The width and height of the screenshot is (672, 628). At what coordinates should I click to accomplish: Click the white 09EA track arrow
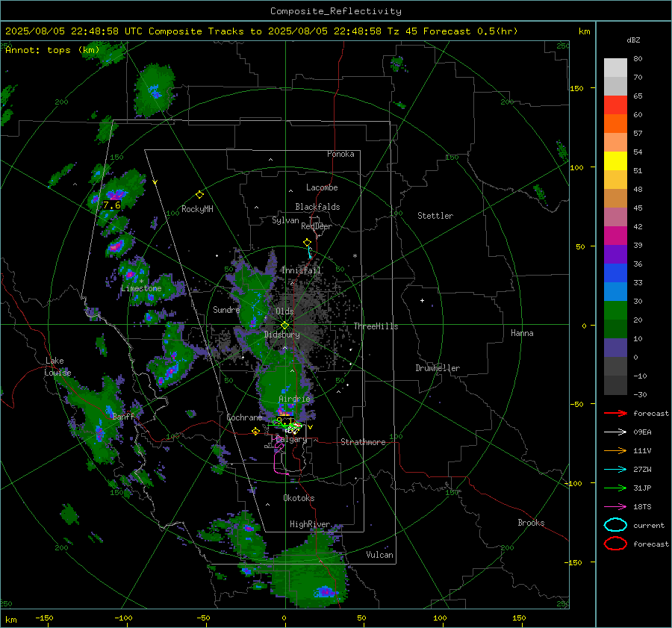point(615,432)
